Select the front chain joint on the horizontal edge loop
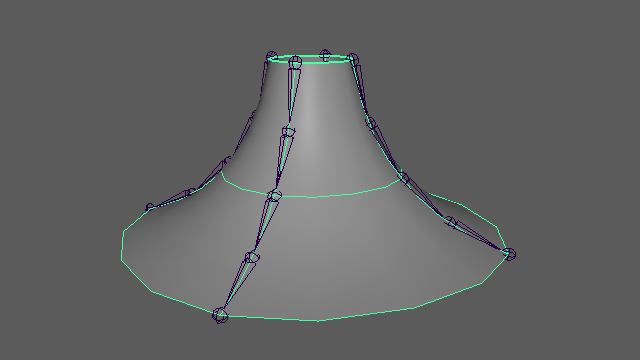 coord(274,195)
